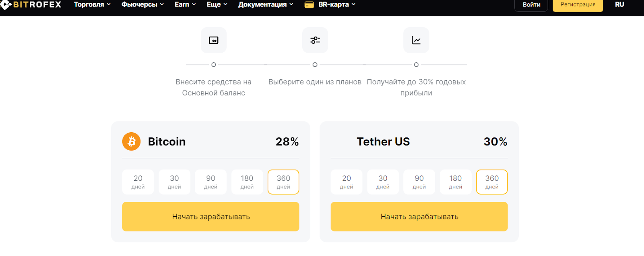This screenshot has height=256, width=644.
Task: Select 20 days for Bitcoin plan
Action: point(138,182)
